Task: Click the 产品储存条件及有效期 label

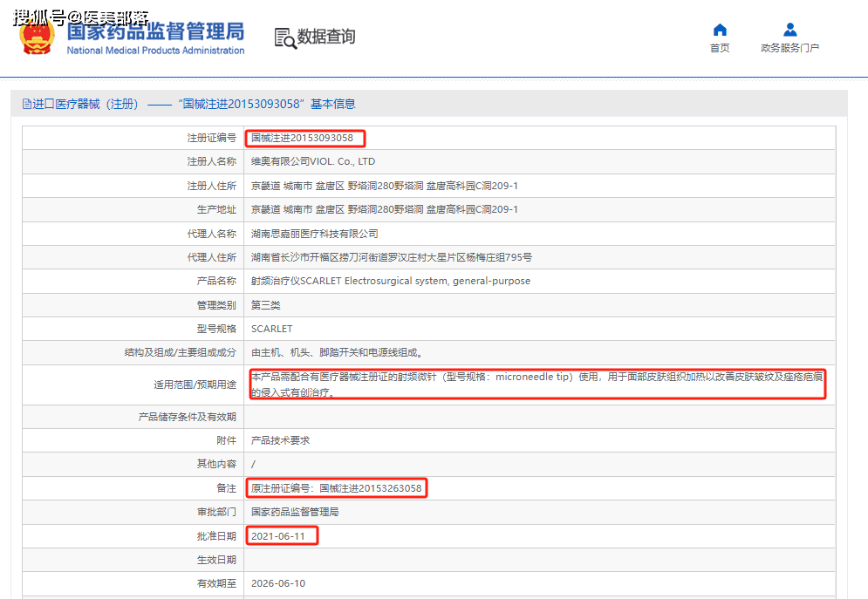Action: tap(187, 417)
